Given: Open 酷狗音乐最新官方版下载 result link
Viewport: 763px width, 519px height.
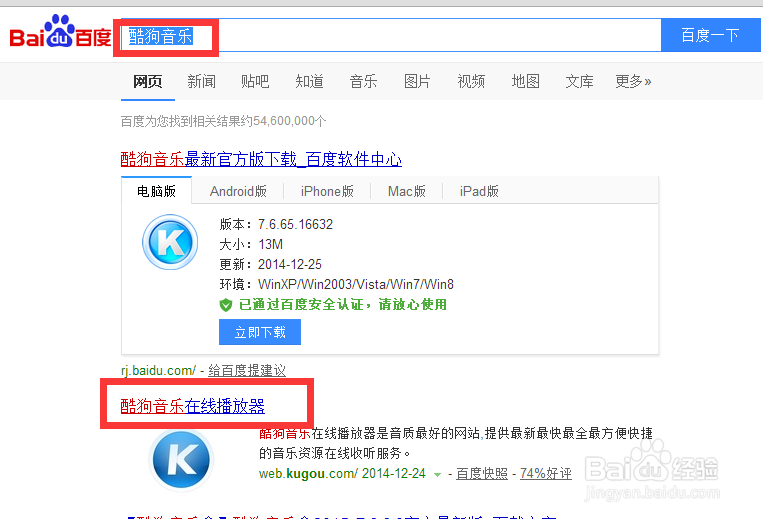Looking at the screenshot, I should (x=261, y=159).
